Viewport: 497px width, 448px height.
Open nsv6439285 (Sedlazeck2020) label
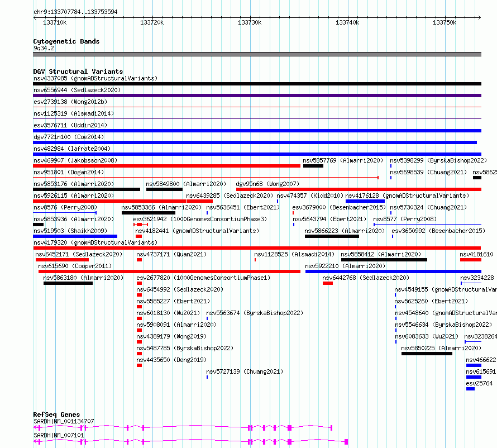pos(229,196)
